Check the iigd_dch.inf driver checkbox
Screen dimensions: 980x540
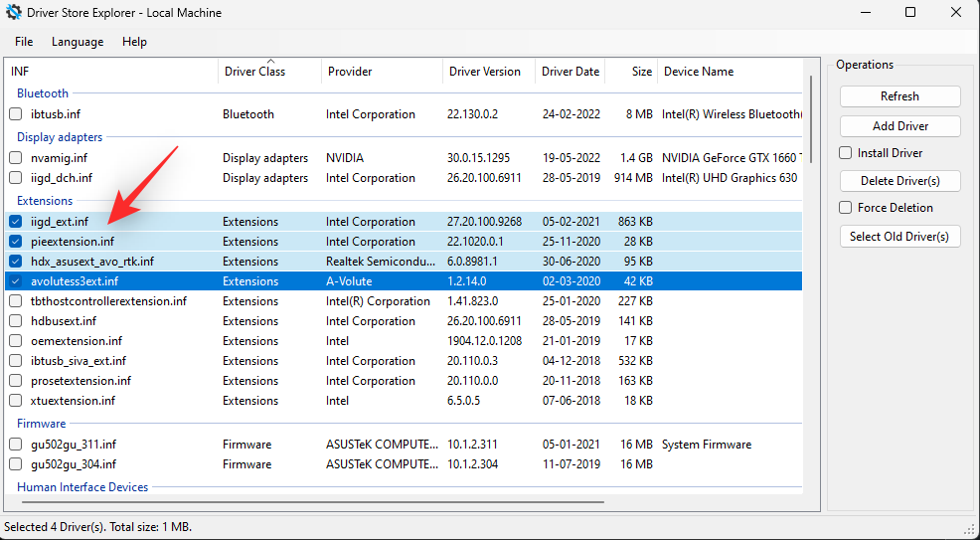(16, 178)
